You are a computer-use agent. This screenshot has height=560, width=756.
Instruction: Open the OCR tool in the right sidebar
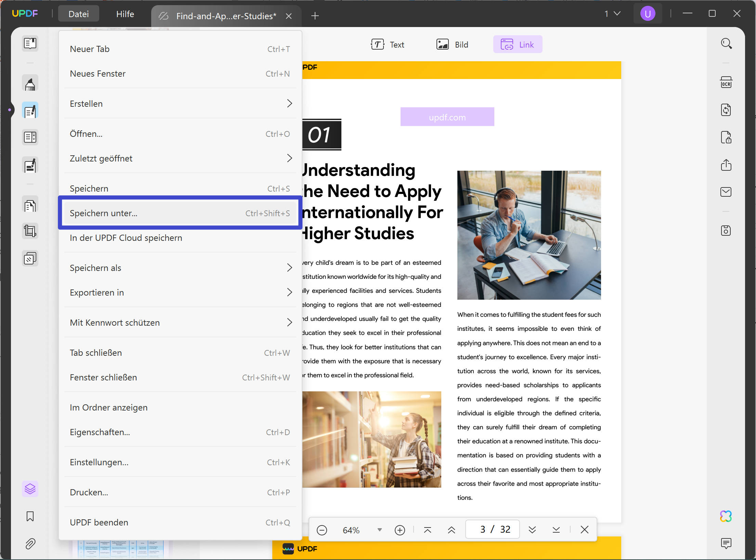tap(726, 82)
